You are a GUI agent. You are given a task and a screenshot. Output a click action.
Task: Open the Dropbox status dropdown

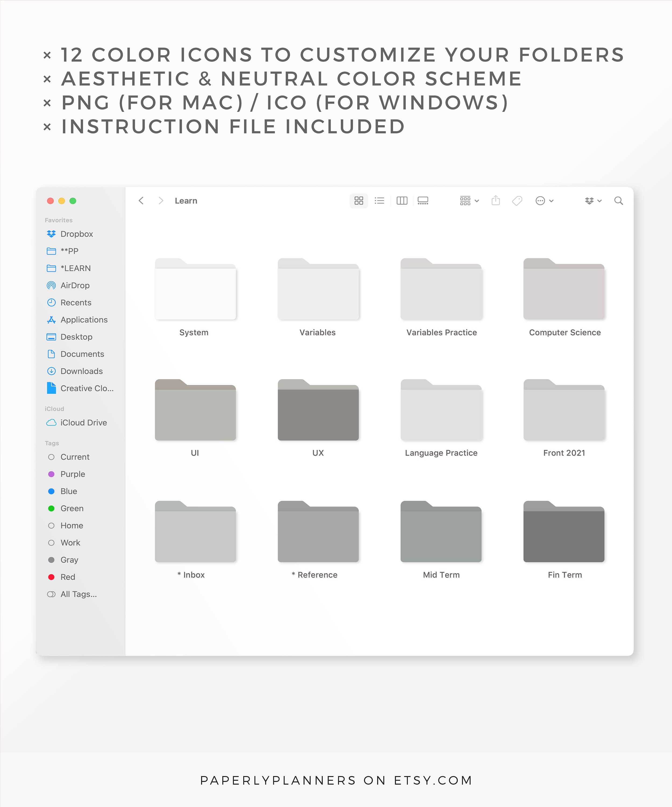[x=592, y=201]
